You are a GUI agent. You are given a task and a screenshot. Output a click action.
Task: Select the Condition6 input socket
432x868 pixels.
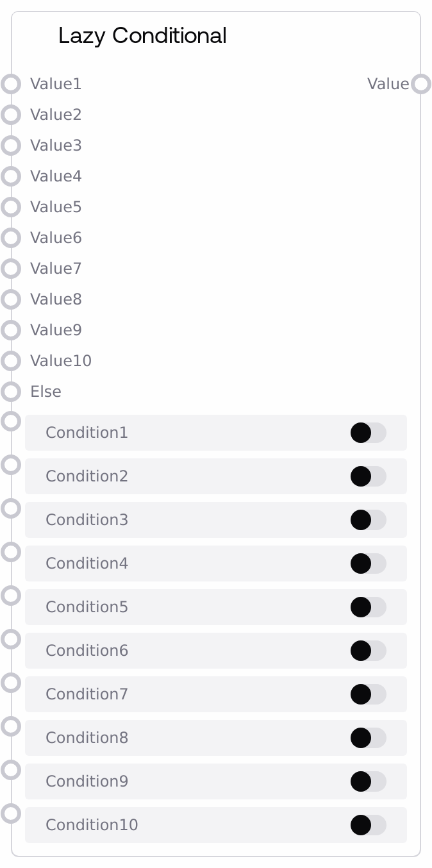click(11, 639)
